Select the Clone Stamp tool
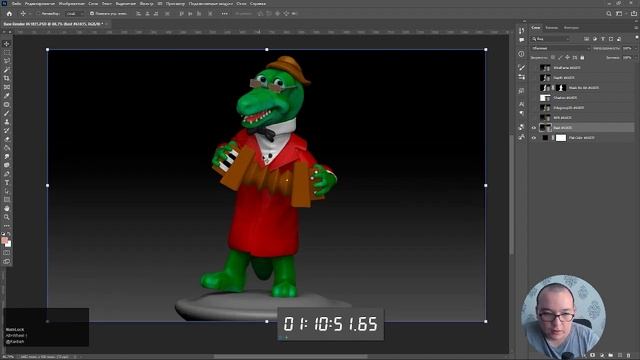The width and height of the screenshot is (640, 360). (x=7, y=122)
